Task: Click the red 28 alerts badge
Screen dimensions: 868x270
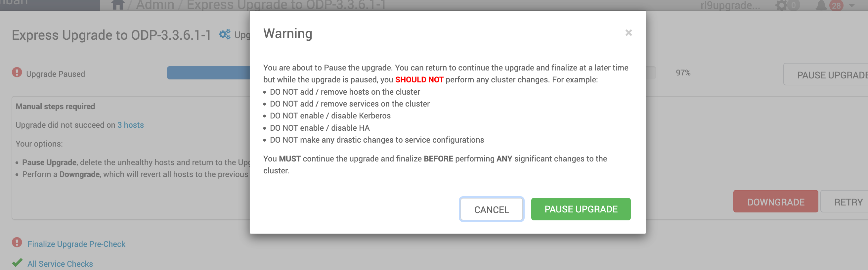Action: (836, 5)
